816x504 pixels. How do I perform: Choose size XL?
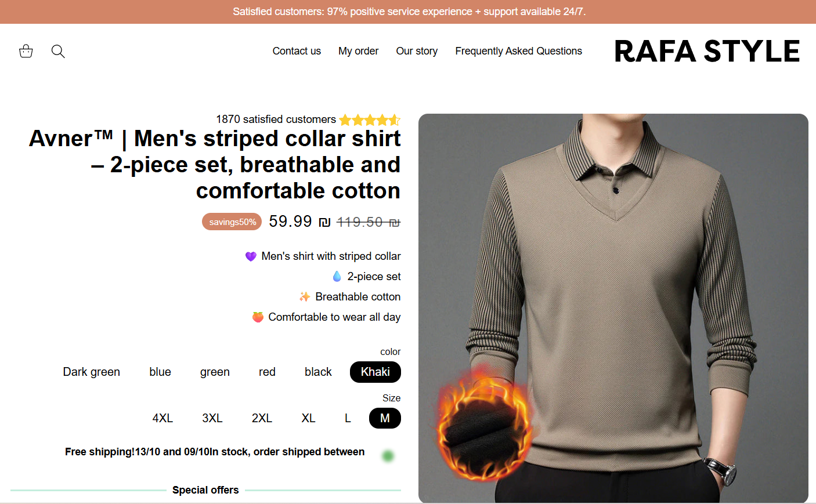308,418
